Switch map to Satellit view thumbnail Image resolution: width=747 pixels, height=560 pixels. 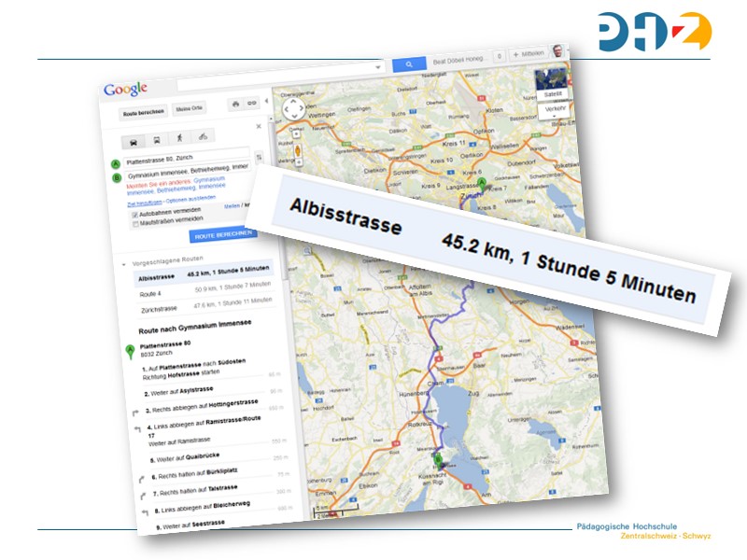point(551,82)
